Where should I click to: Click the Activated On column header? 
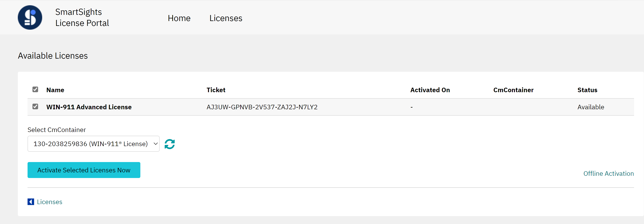430,90
